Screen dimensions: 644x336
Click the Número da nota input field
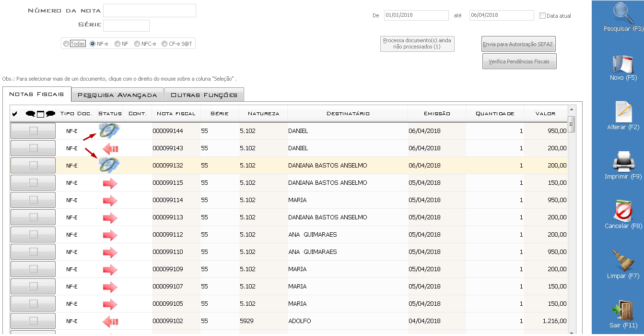(x=150, y=11)
